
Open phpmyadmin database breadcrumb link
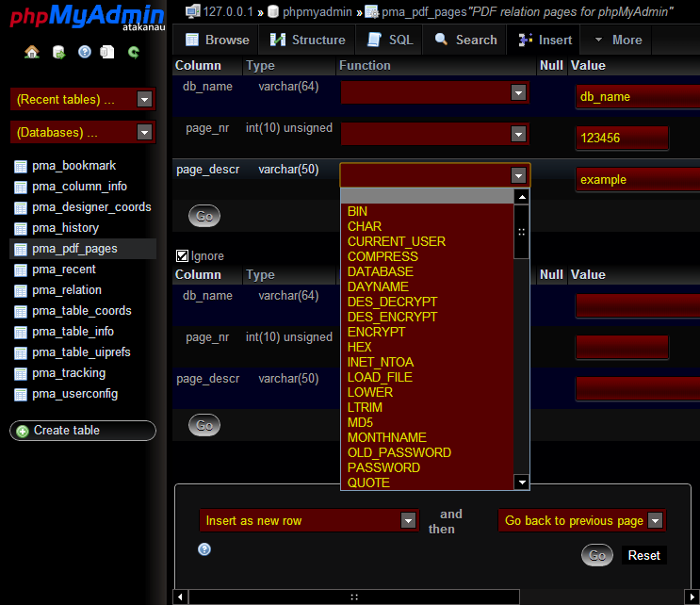click(x=317, y=11)
